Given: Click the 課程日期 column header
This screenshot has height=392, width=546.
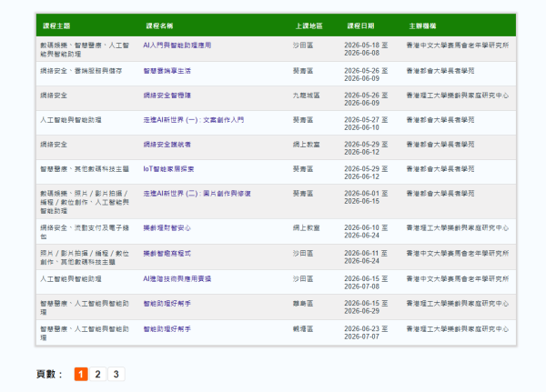Looking at the screenshot, I should coord(360,25).
